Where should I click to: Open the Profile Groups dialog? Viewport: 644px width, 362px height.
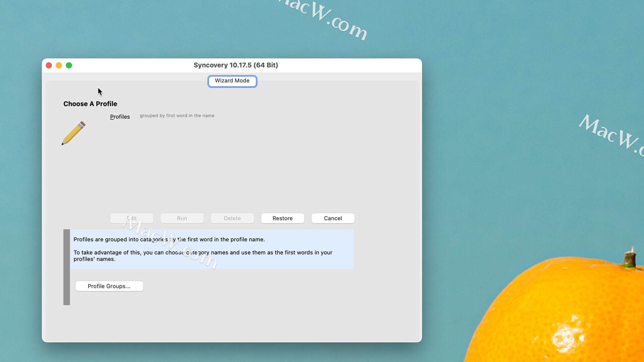(109, 286)
